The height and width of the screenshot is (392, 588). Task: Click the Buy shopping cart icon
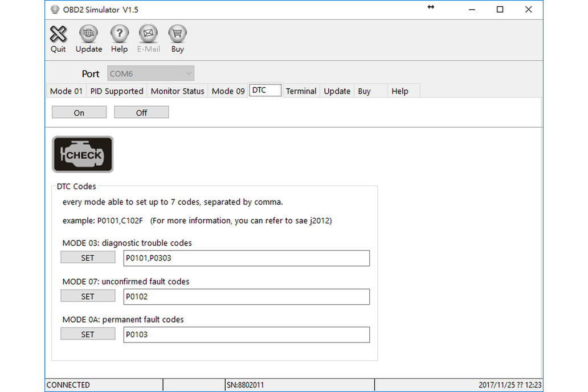(177, 35)
